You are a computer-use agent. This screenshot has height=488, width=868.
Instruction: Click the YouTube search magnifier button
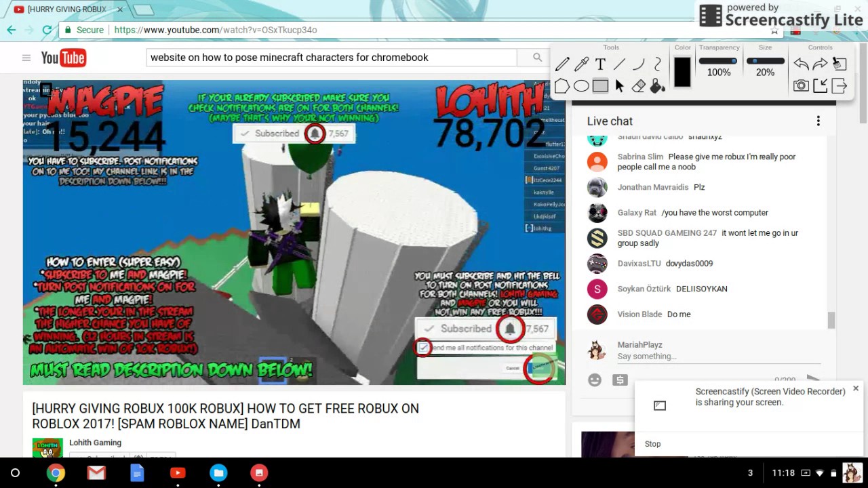(x=537, y=58)
